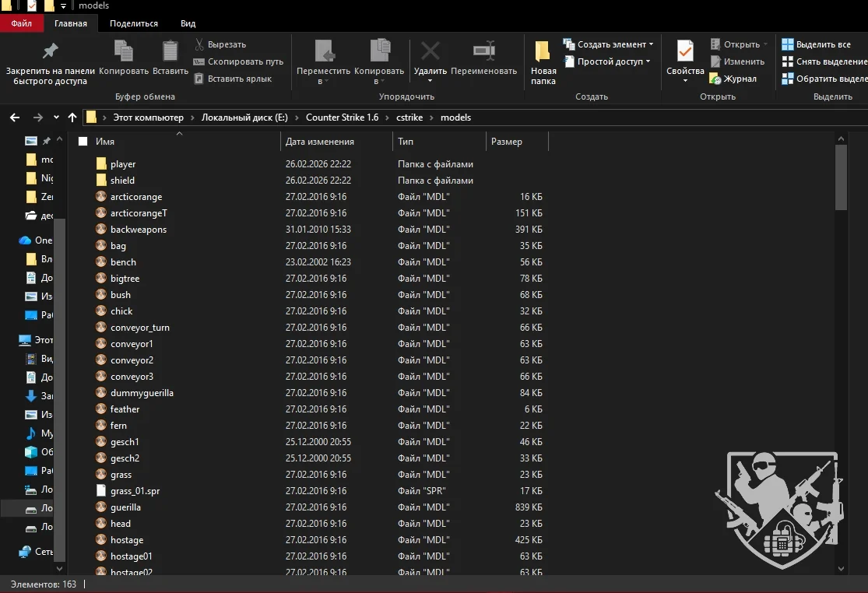Open recent locations dropdown arrow
Image resolution: width=868 pixels, height=593 pixels.
(x=56, y=118)
